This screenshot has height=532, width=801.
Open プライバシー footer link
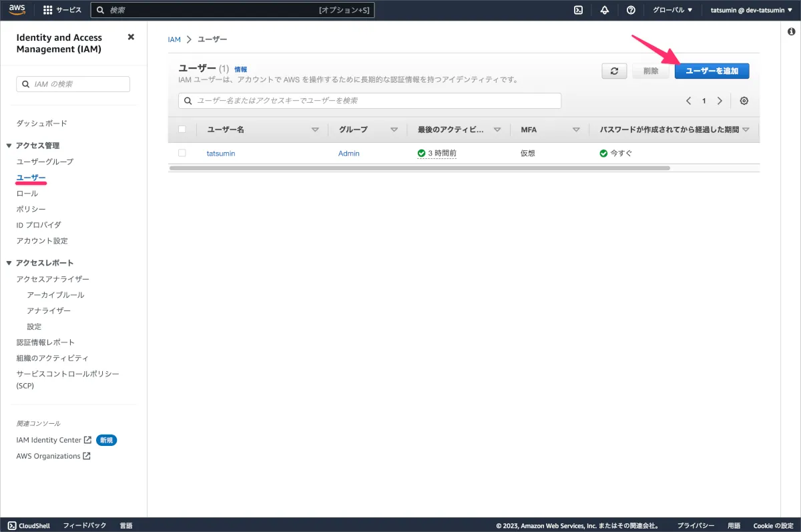[x=696, y=525]
